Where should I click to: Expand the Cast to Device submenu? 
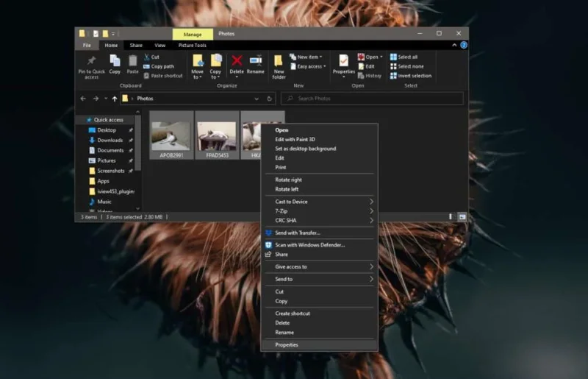[x=320, y=202]
